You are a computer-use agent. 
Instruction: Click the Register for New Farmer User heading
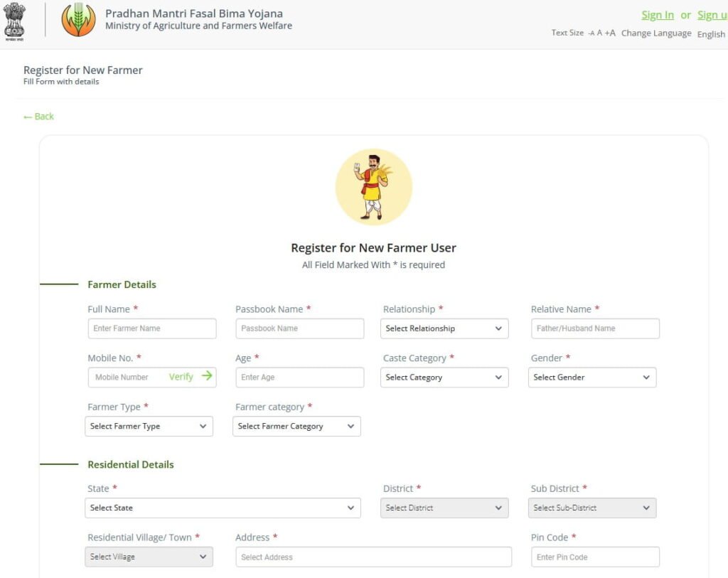click(x=373, y=247)
